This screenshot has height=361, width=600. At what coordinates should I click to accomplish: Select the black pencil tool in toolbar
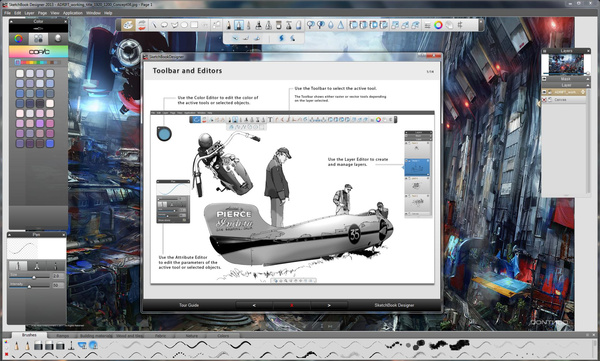coord(229,25)
